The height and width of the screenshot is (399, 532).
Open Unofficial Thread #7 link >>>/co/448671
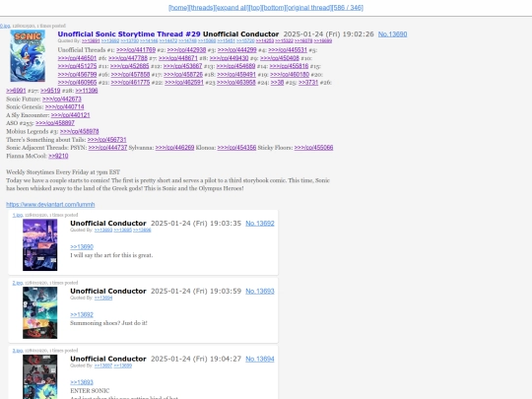(177, 58)
